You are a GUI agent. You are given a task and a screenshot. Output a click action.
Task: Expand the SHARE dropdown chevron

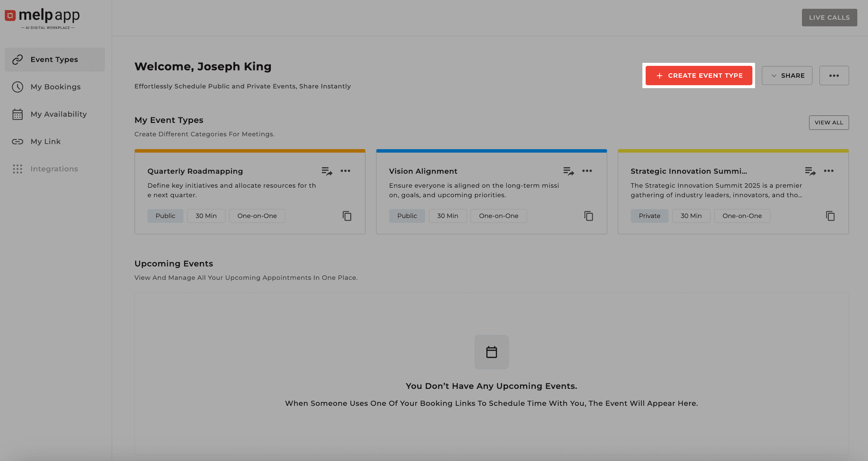(773, 75)
